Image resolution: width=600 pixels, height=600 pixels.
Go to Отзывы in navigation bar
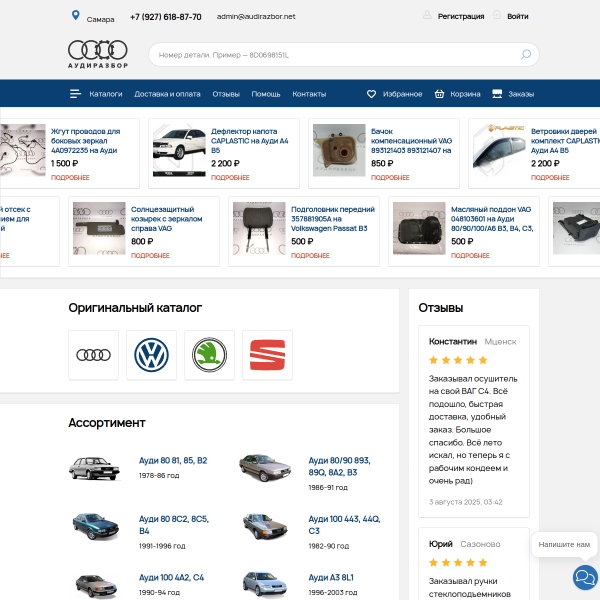tap(226, 94)
